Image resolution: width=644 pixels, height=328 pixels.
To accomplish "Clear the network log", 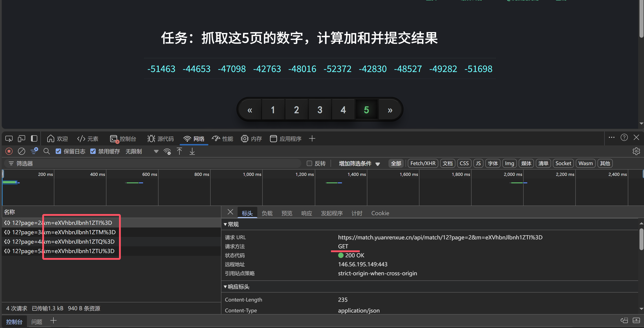I will point(22,151).
